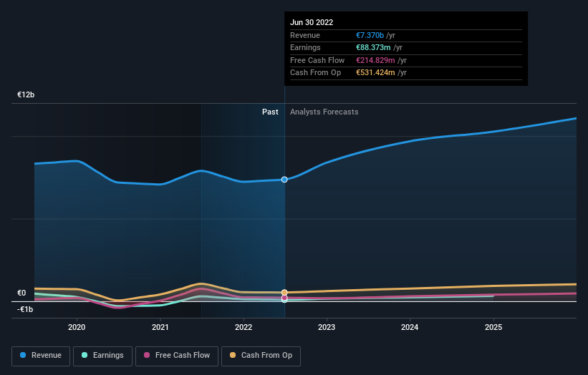Click the blue Revenue data point marker

tap(284, 180)
